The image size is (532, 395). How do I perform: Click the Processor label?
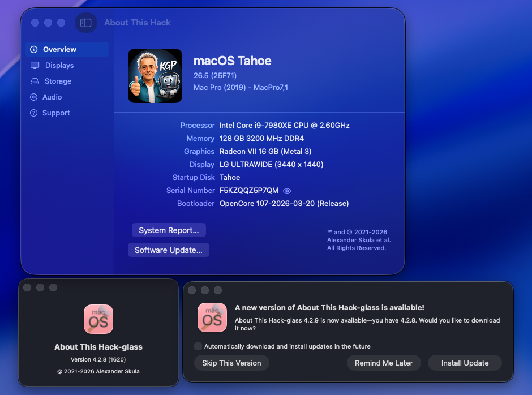click(x=198, y=125)
